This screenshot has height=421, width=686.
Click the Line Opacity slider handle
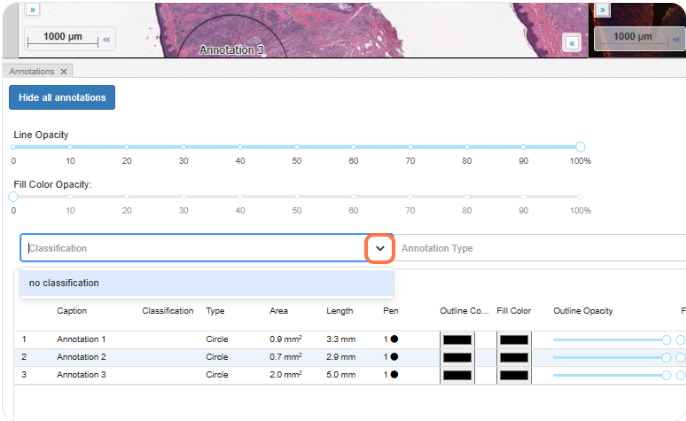tap(580, 147)
